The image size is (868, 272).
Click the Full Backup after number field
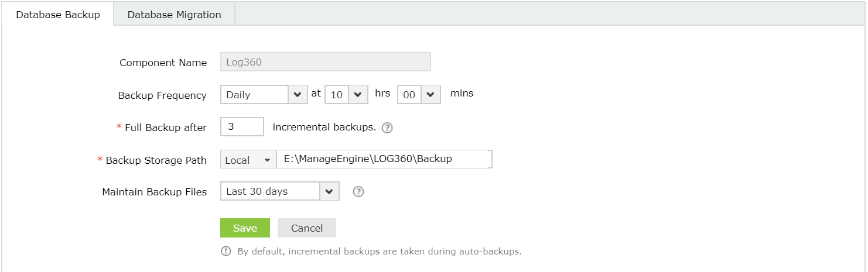[242, 127]
